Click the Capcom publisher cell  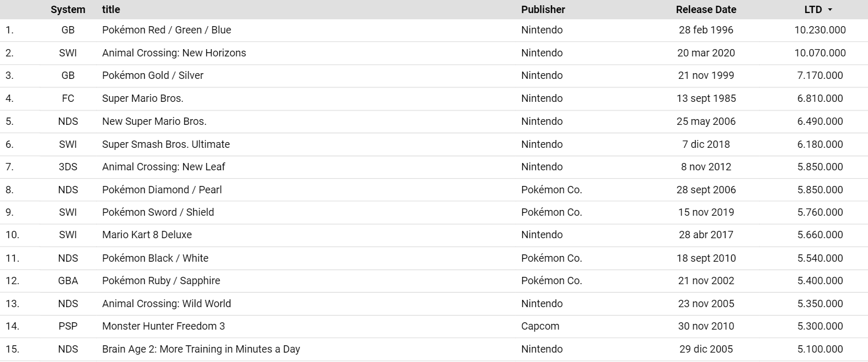coord(540,326)
